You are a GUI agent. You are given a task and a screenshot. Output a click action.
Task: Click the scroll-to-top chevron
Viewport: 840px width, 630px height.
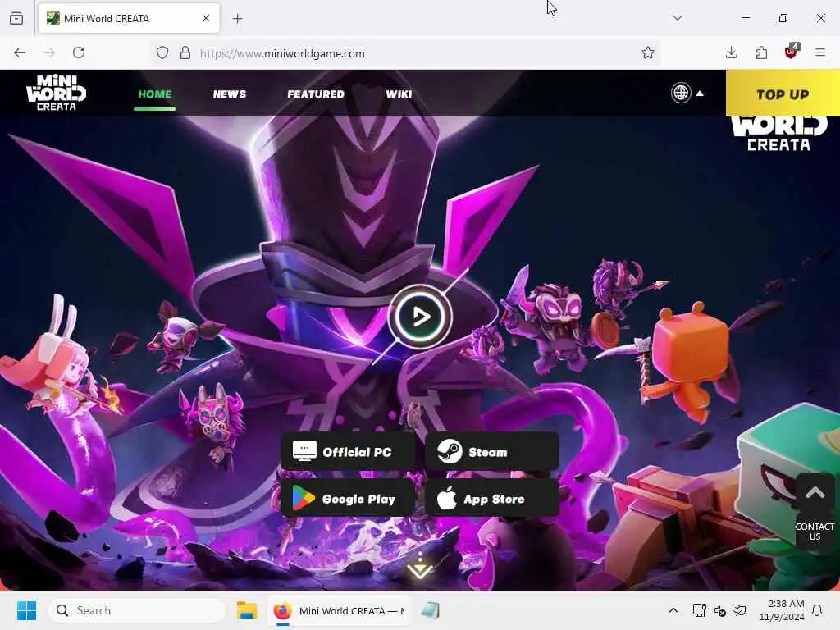coord(815,492)
